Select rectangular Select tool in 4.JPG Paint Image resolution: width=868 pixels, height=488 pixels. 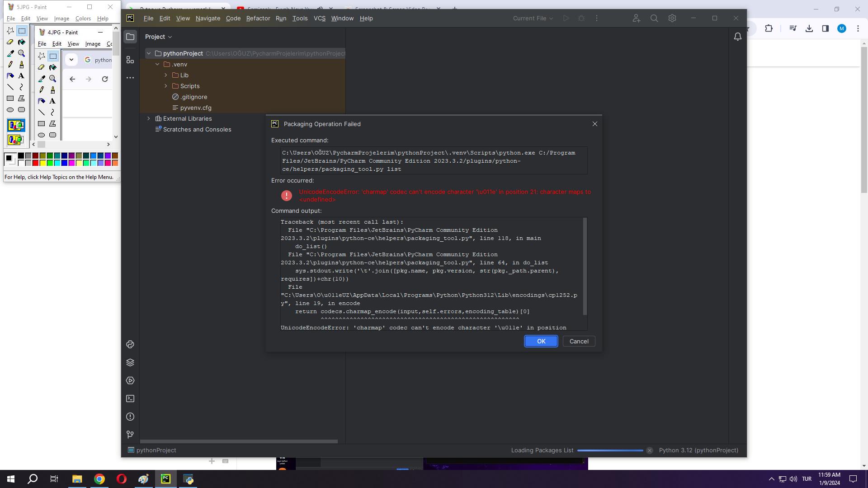(x=53, y=56)
